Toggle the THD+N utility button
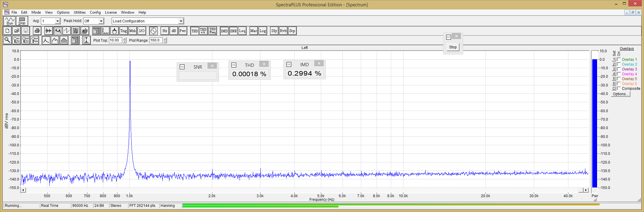The image size is (644, 212). [x=203, y=31]
